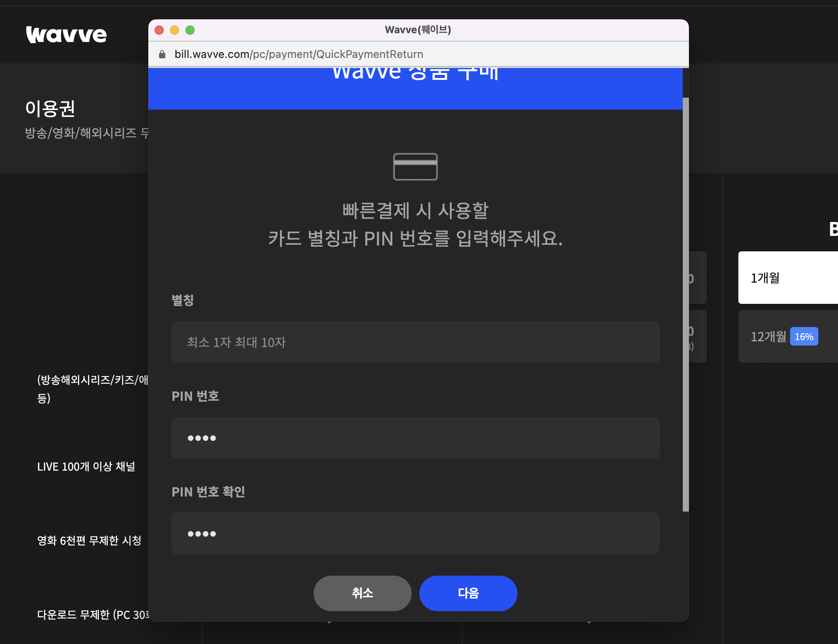
Task: Click the 영화 6천편 무제한 시청 feature label
Action: coord(90,541)
